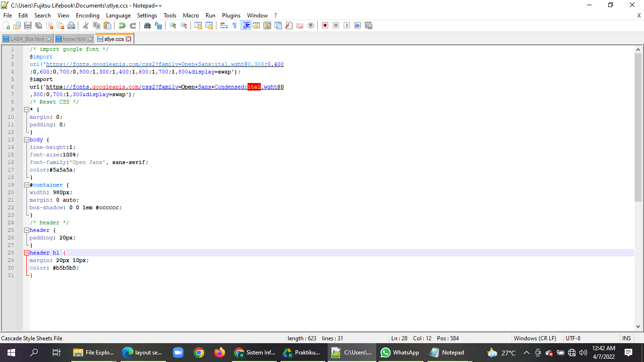Toggle Show All Characters pilcrow icon
644x362 pixels.
pyautogui.click(x=234, y=25)
